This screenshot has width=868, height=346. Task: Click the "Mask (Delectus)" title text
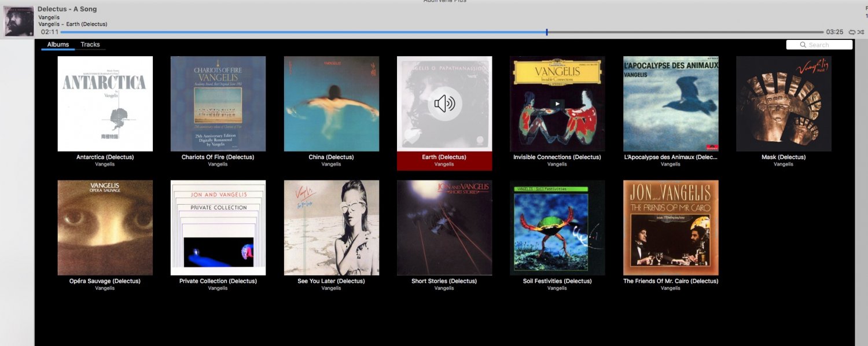coord(784,157)
